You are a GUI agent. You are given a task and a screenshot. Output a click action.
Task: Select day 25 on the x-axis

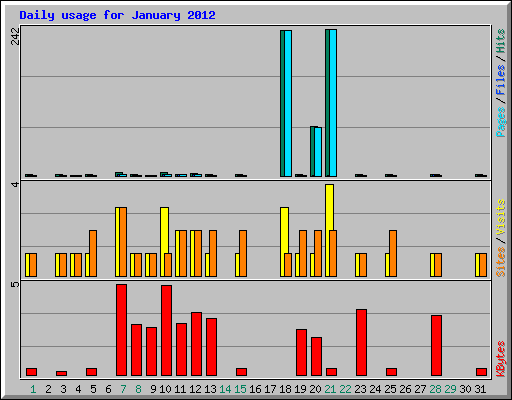click(x=390, y=389)
